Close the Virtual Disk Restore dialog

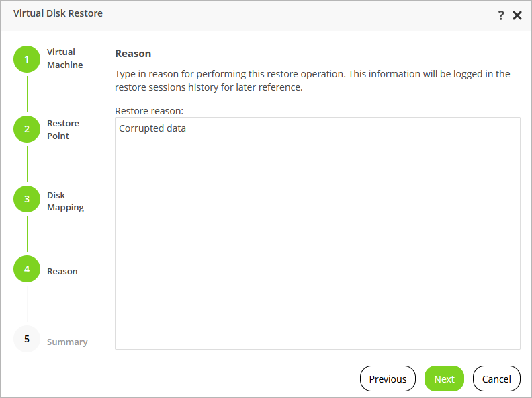tap(517, 15)
